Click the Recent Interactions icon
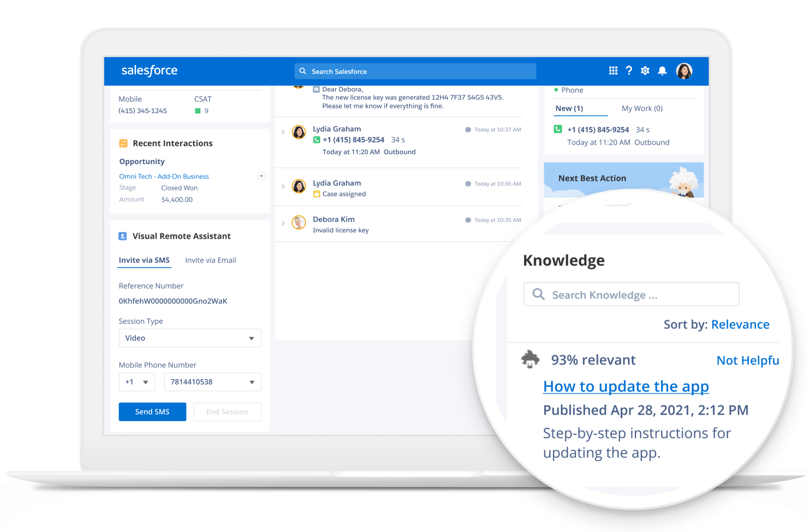Viewport: 809px width, 532px height. [123, 143]
